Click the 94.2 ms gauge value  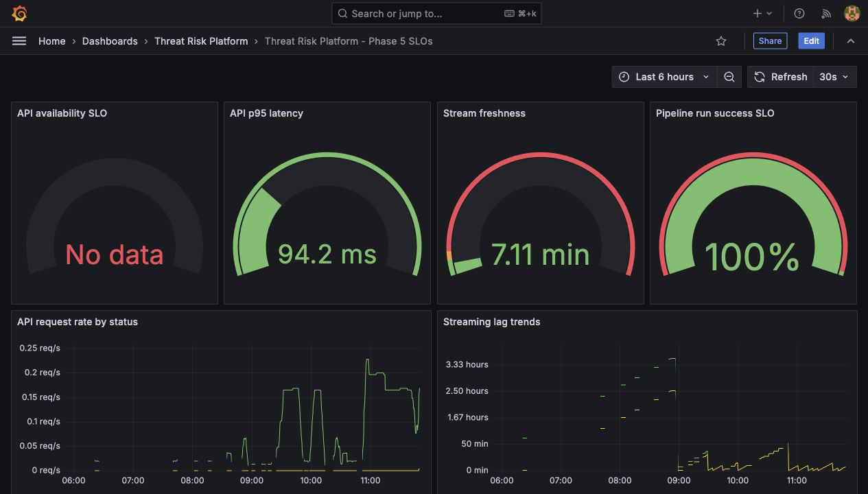[327, 254]
